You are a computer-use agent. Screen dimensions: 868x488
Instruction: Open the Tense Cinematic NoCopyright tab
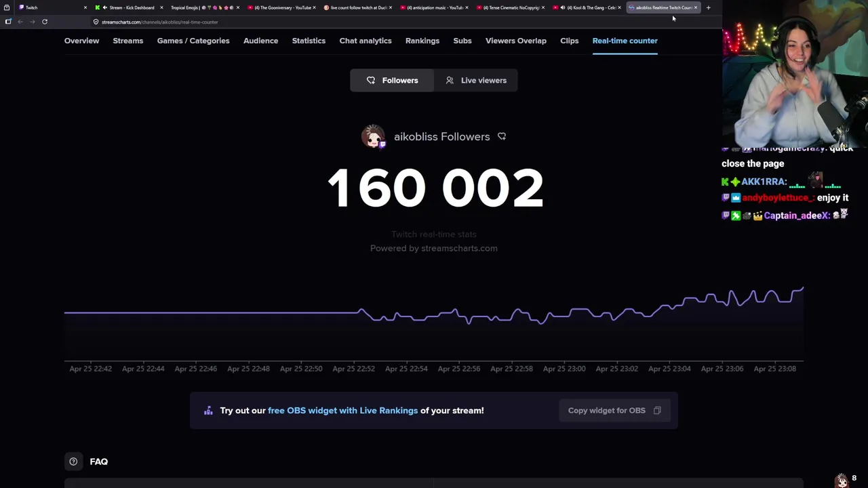[x=511, y=7]
